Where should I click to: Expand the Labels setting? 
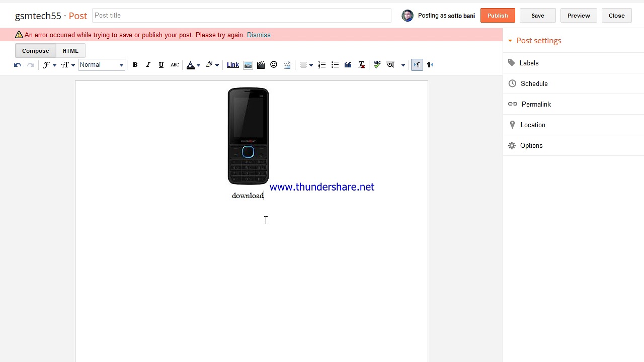(x=574, y=63)
